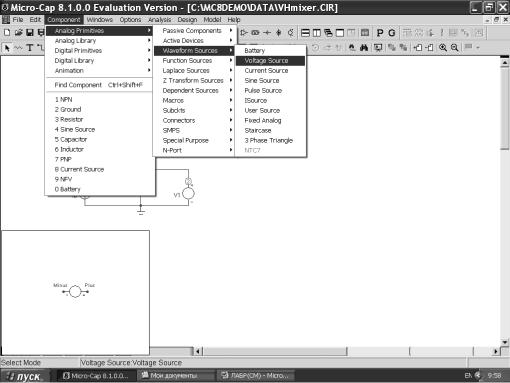Viewport: 510px width, 383px height.
Task: Click the vertical scrollbar down arrow
Action: (x=505, y=342)
